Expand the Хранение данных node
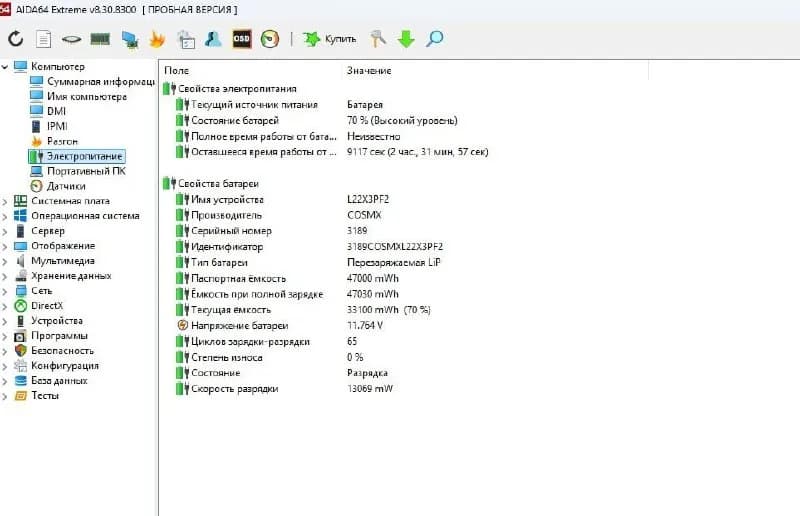The height and width of the screenshot is (516, 800). point(5,276)
